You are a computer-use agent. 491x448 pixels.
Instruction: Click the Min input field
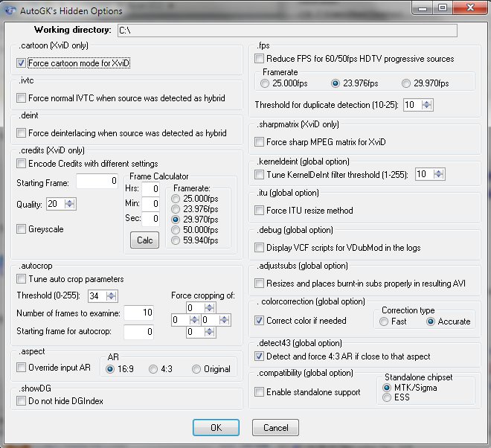(151, 204)
